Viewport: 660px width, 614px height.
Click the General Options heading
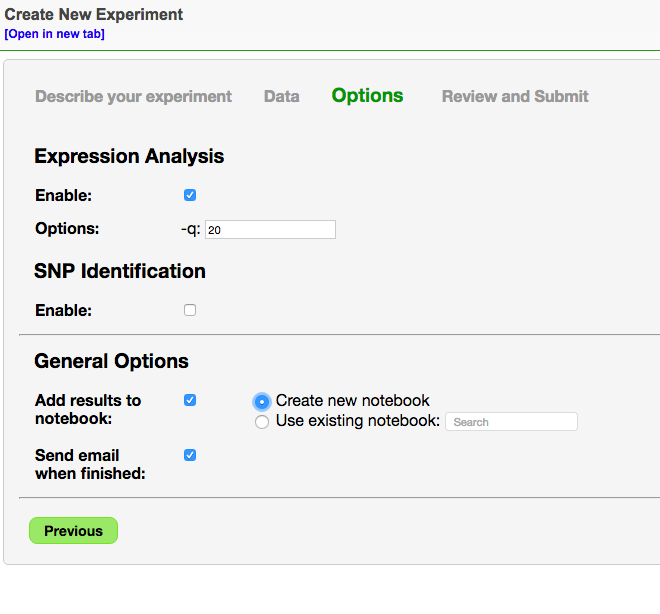(x=111, y=361)
